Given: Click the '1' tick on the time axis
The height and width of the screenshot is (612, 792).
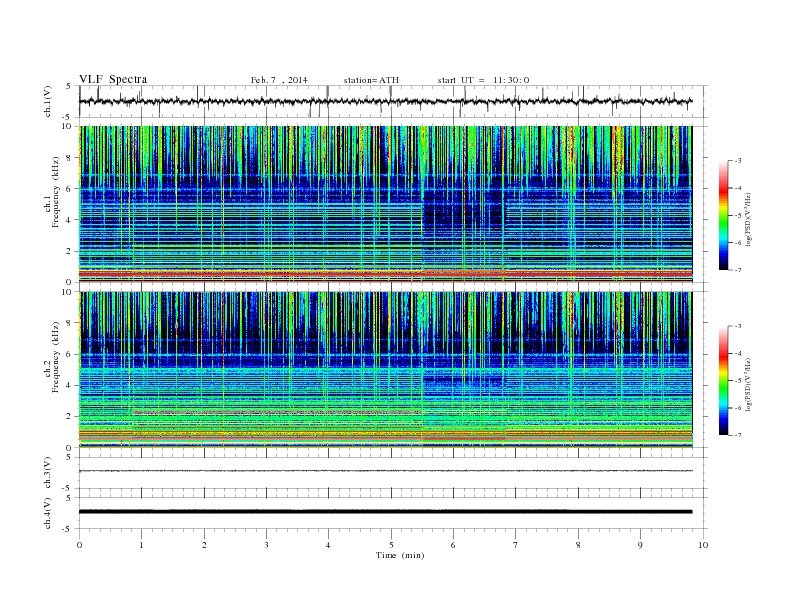Looking at the screenshot, I should [142, 545].
